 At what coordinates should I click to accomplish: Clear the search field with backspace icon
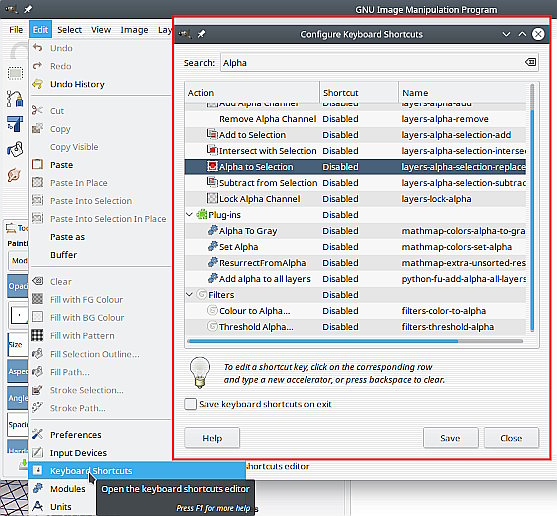tap(530, 63)
